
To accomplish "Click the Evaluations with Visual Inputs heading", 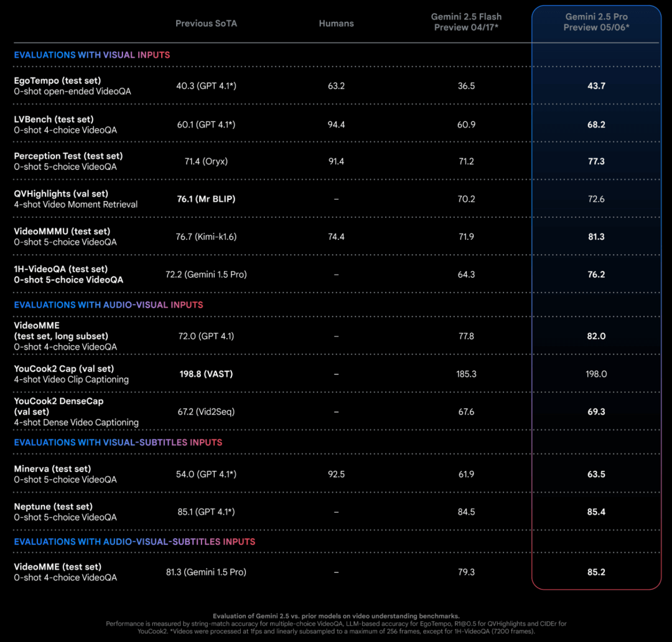I will click(91, 55).
